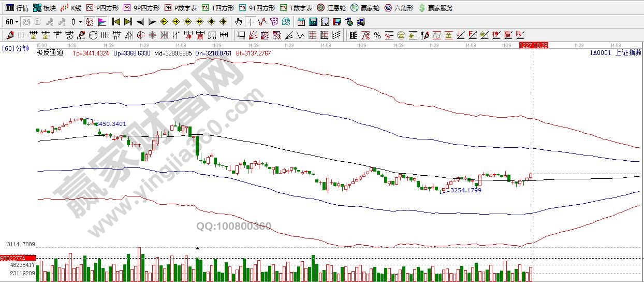
Task: Click the black solid right arrow icon
Action: click(152, 22)
